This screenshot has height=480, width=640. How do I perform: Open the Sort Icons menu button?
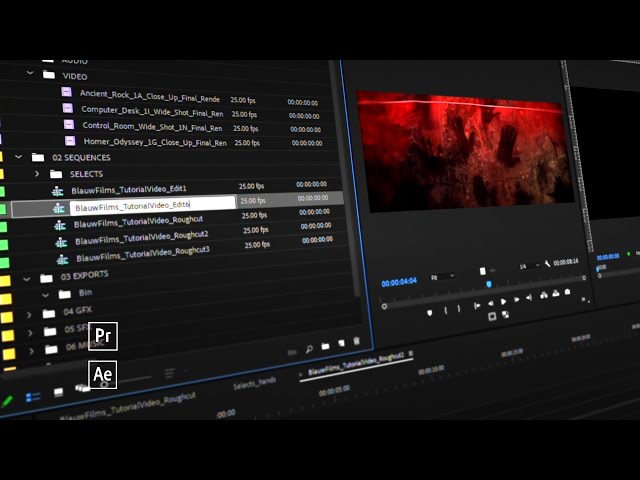click(169, 373)
